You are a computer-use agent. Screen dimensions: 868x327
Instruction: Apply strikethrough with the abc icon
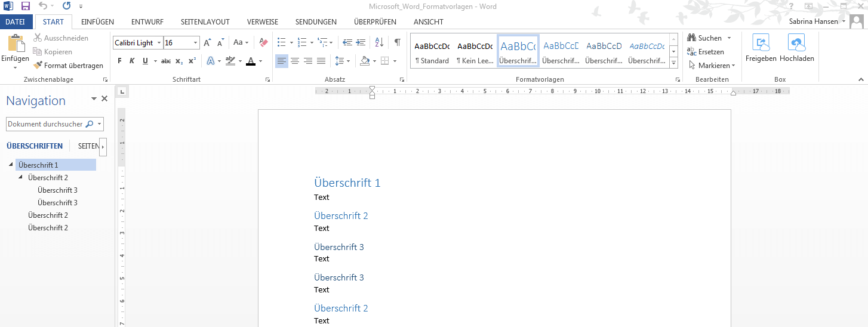166,61
